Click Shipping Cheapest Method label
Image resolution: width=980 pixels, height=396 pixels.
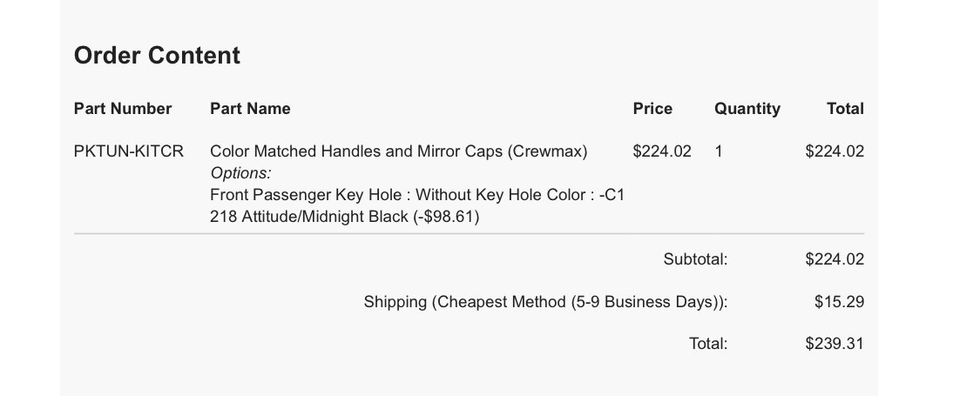click(545, 302)
